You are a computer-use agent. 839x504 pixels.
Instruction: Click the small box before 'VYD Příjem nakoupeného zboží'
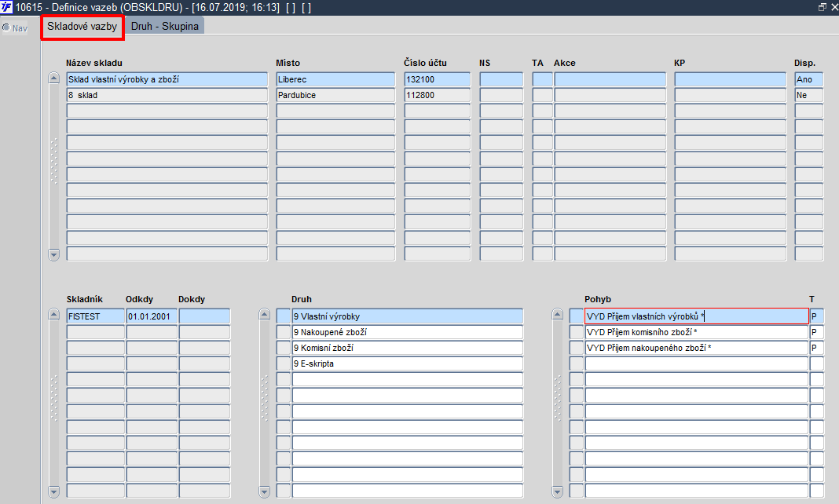tap(577, 348)
